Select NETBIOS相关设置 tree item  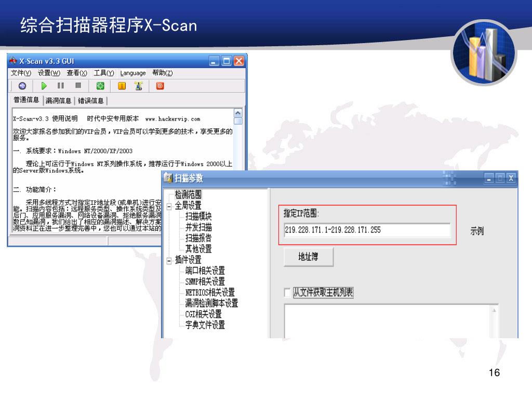[210, 292]
